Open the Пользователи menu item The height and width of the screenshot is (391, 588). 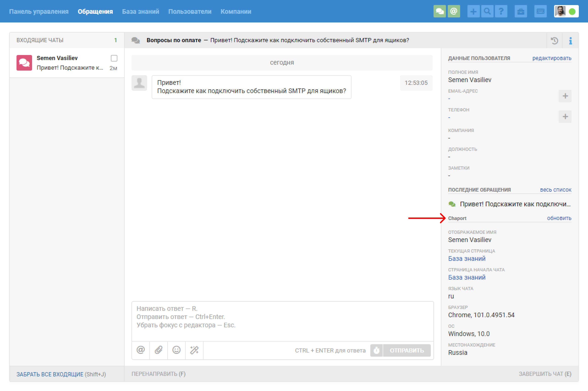coord(190,11)
